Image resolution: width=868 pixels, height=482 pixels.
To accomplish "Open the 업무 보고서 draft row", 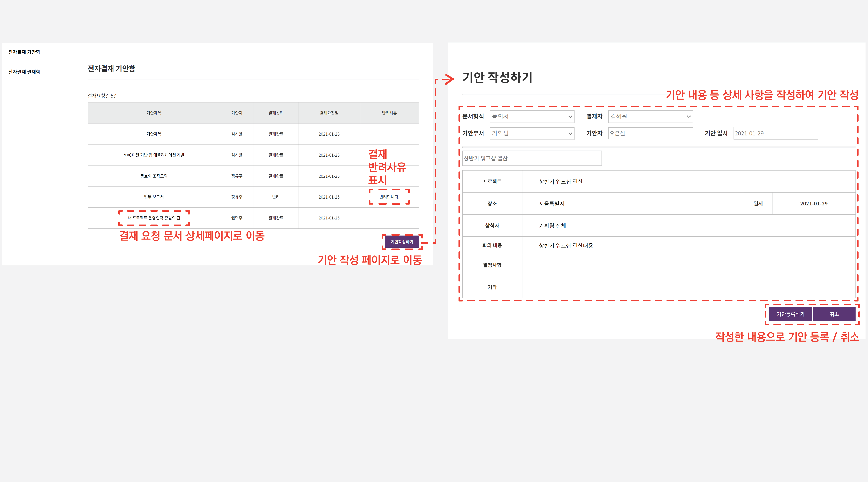I will [154, 197].
